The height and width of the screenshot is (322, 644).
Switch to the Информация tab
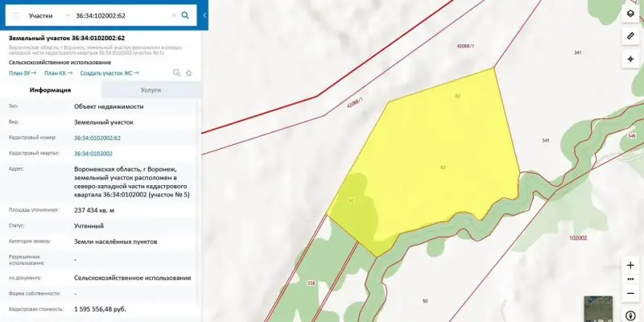point(50,90)
